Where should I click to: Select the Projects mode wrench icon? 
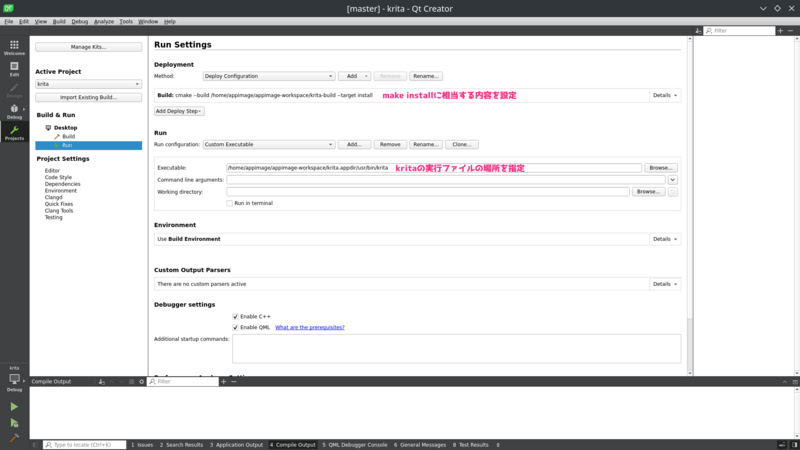(14, 133)
